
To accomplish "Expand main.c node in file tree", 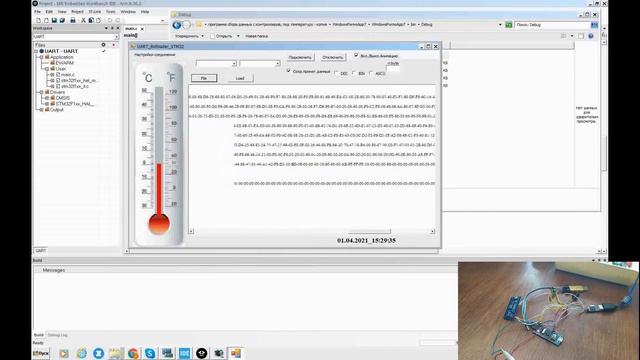I will pyautogui.click(x=52, y=75).
